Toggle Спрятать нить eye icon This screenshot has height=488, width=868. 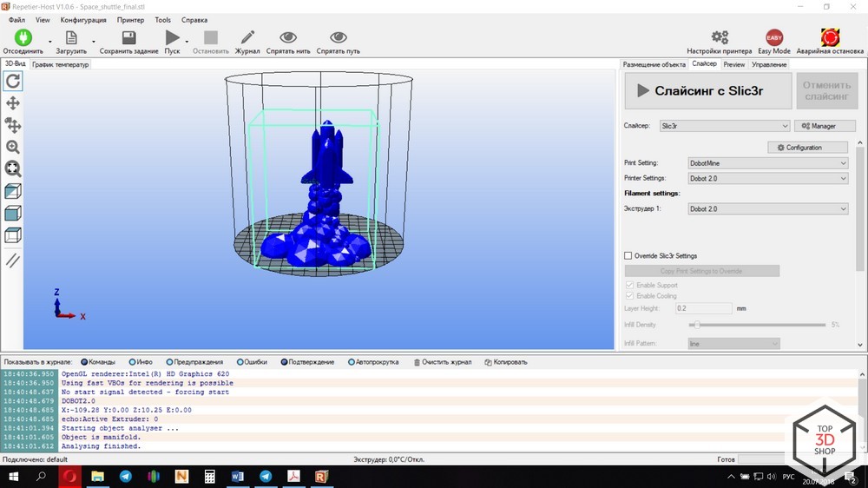click(288, 37)
